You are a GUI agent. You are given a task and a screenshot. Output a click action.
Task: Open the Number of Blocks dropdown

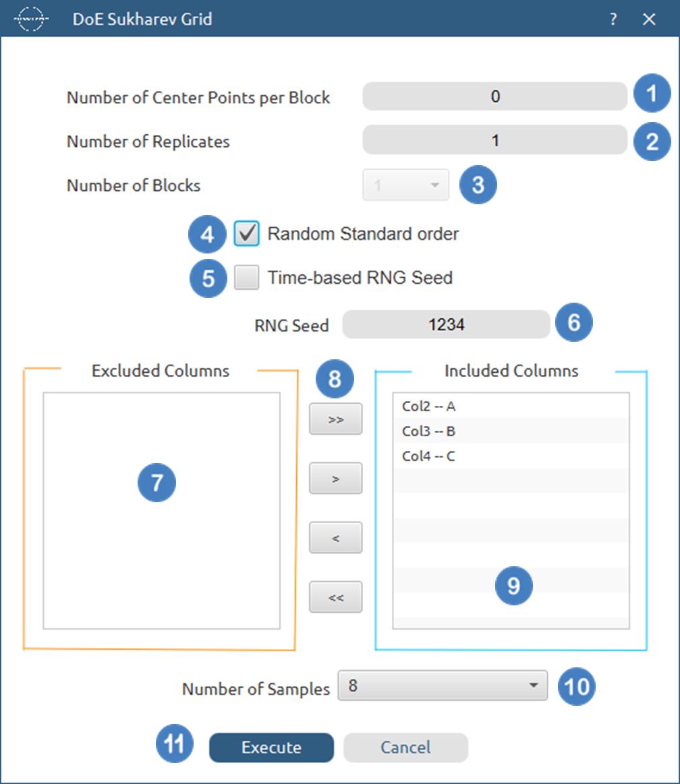[x=406, y=185]
